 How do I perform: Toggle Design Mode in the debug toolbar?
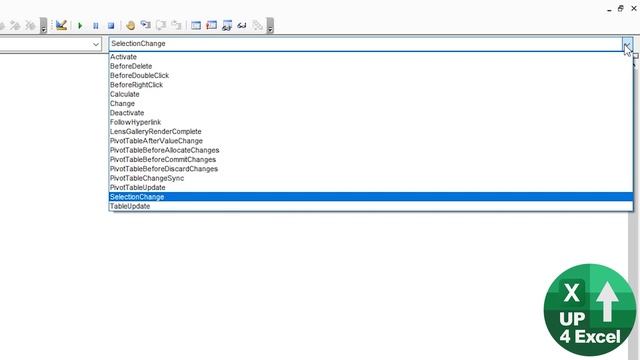coord(61,25)
